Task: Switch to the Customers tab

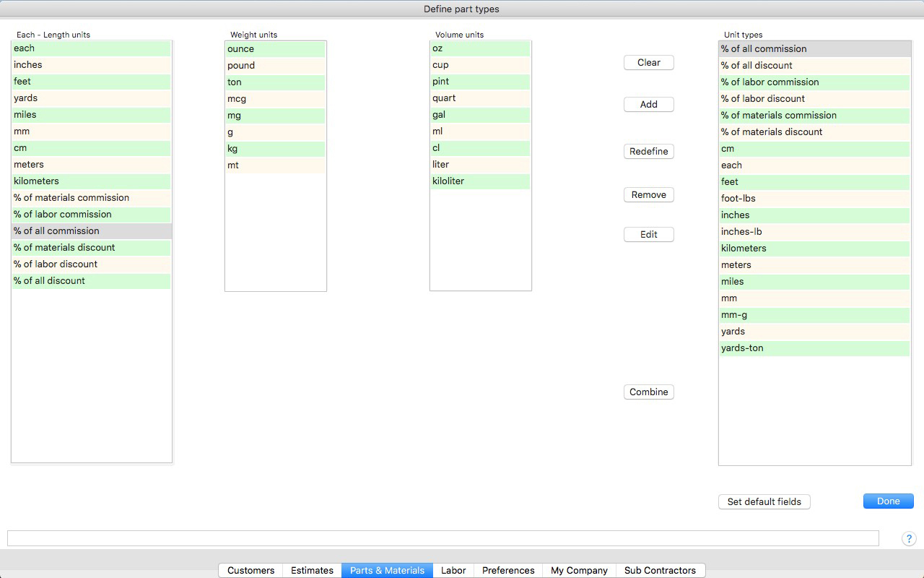Action: pyautogui.click(x=250, y=570)
